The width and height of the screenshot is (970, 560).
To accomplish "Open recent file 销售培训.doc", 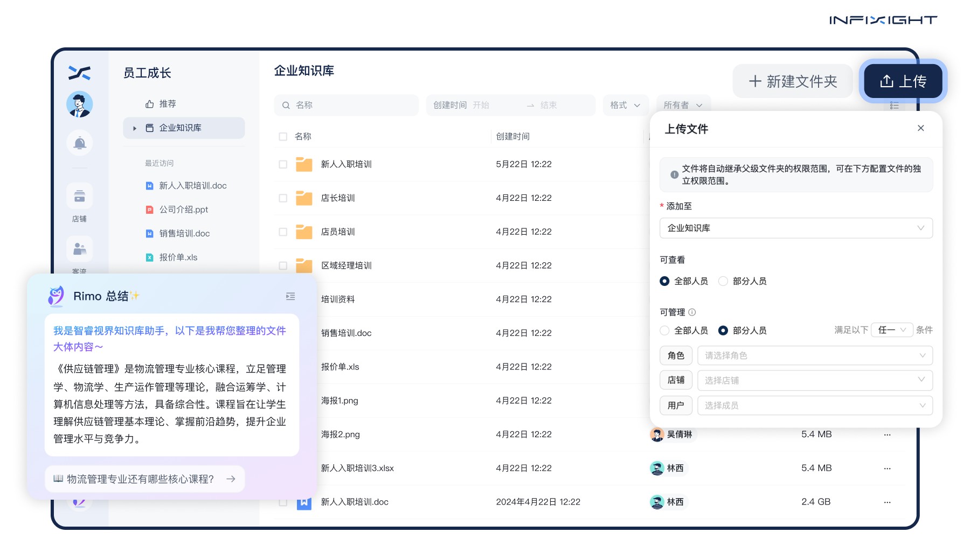I will pyautogui.click(x=178, y=234).
